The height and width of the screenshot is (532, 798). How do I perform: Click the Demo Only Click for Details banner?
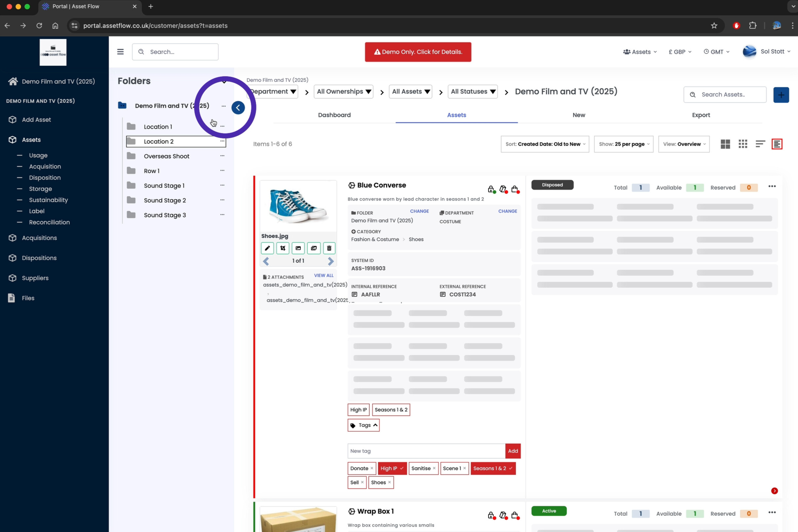click(x=418, y=52)
